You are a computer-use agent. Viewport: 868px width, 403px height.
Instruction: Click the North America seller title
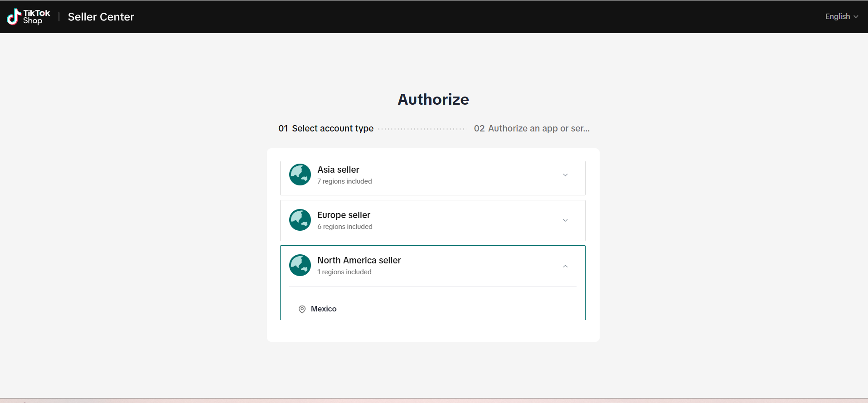coord(359,260)
